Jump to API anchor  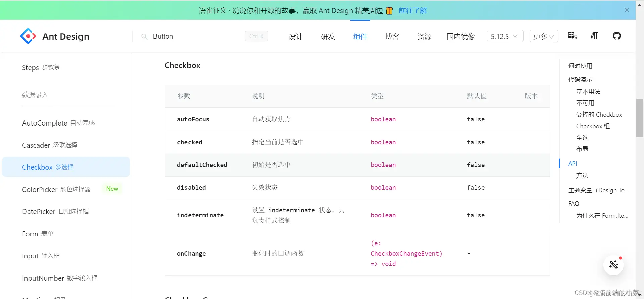573,163
